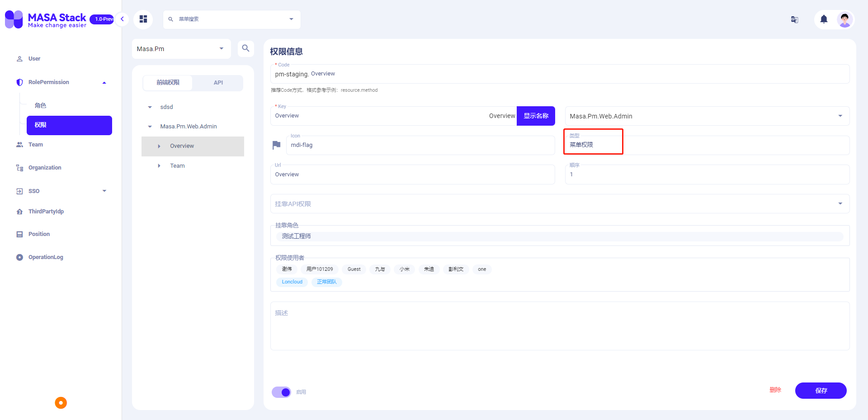868x420 pixels.
Task: Click the apps grid icon near menu search
Action: [143, 19]
